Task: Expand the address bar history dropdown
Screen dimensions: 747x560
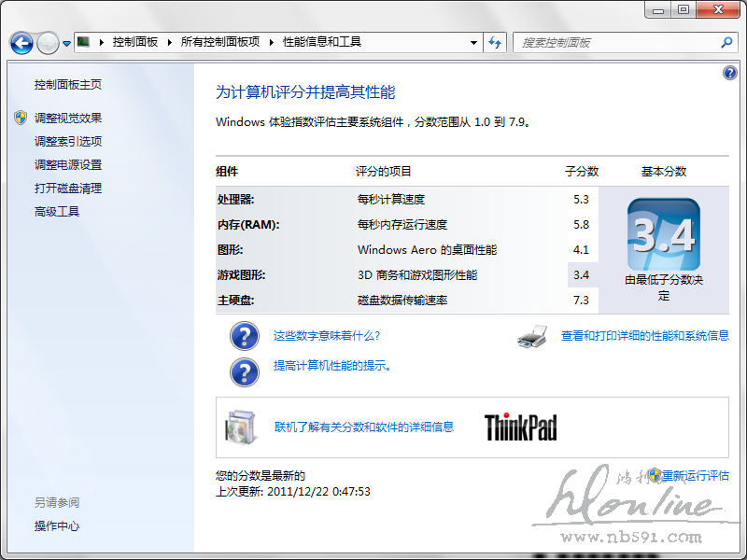Action: [x=474, y=43]
